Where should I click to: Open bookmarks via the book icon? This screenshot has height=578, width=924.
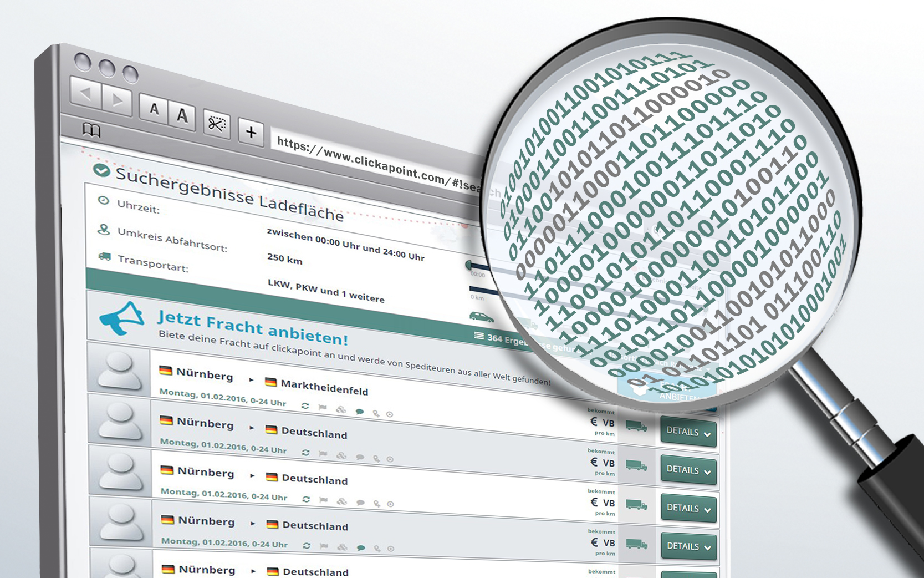(91, 130)
